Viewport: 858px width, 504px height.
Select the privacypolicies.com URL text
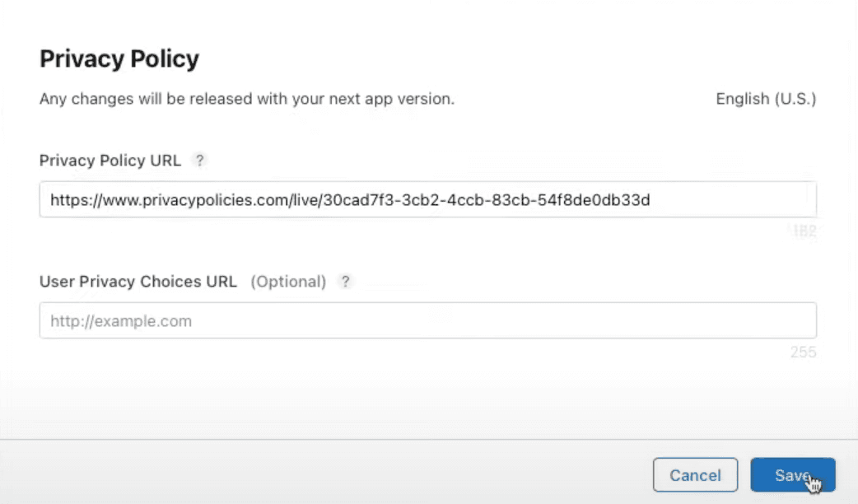pyautogui.click(x=348, y=198)
